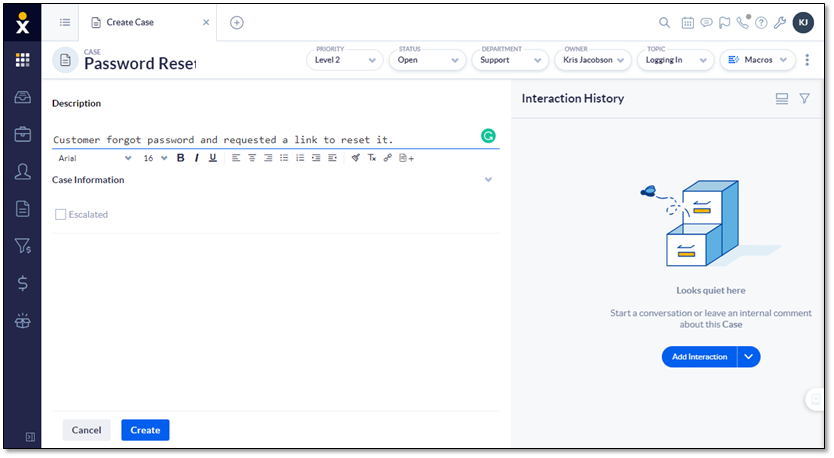Image resolution: width=834 pixels, height=458 pixels.
Task: Click the Add Interaction button
Action: tap(699, 357)
